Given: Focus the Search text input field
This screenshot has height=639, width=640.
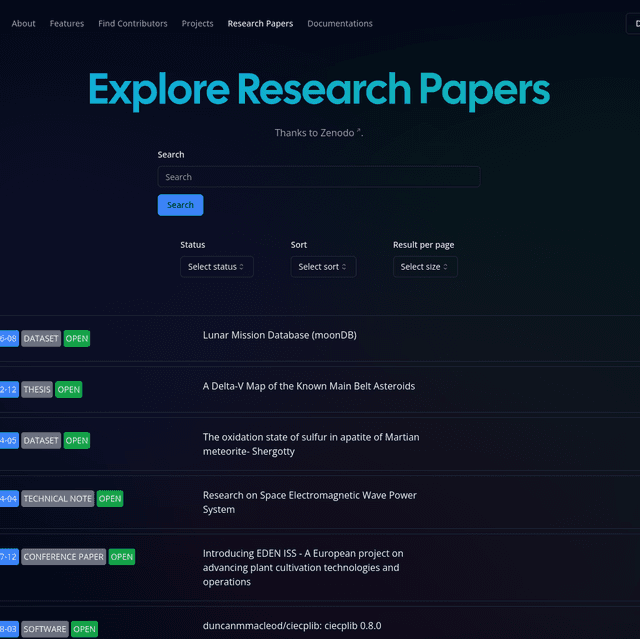Looking at the screenshot, I should 319,177.
